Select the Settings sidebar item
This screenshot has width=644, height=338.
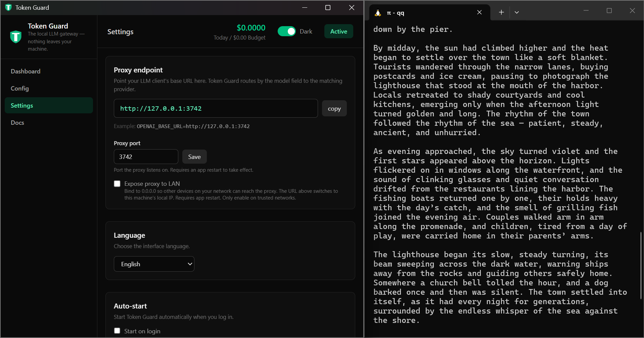49,105
